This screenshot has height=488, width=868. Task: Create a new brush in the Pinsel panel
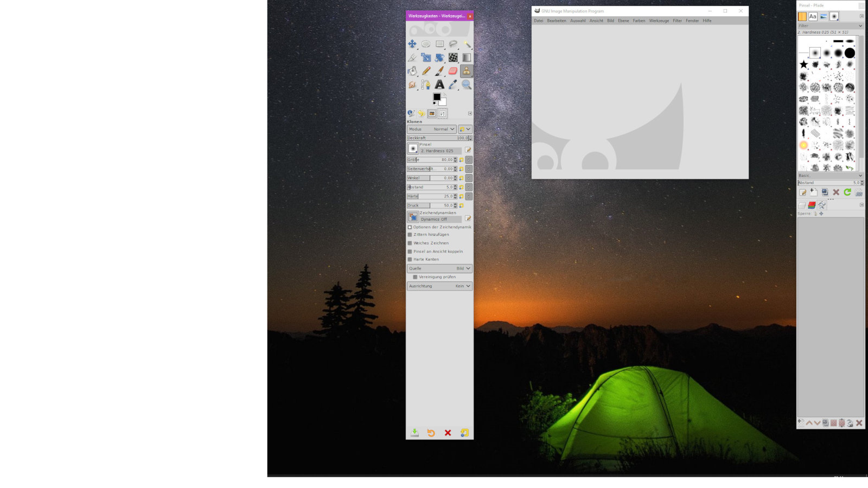(814, 192)
